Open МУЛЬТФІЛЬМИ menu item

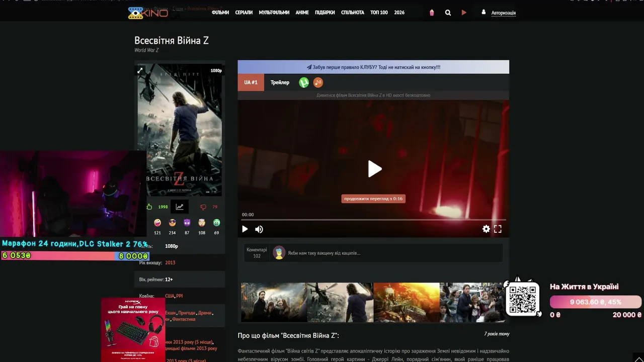point(274,13)
